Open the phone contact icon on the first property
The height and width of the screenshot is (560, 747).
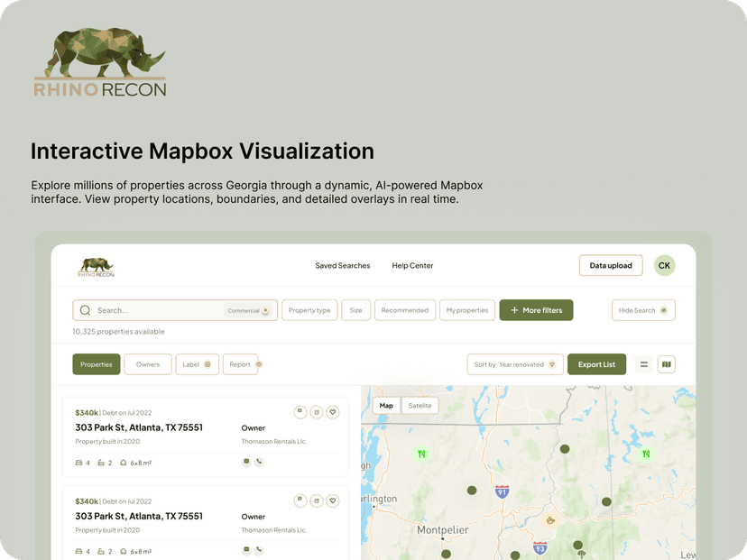[259, 462]
